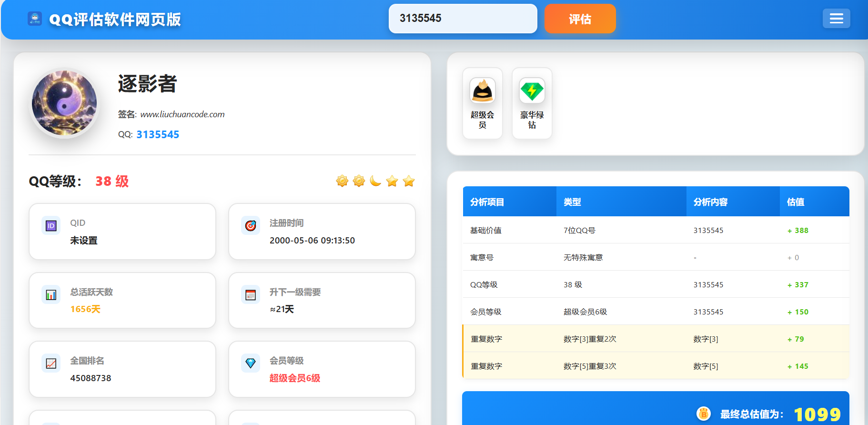Click the 会员等级 diamond icon
The image size is (868, 425).
(251, 364)
